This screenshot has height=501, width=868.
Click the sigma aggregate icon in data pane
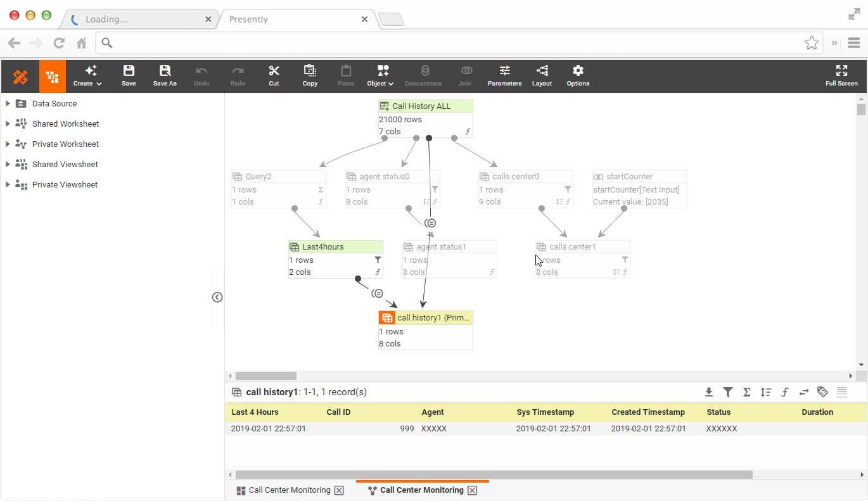pyautogui.click(x=747, y=392)
